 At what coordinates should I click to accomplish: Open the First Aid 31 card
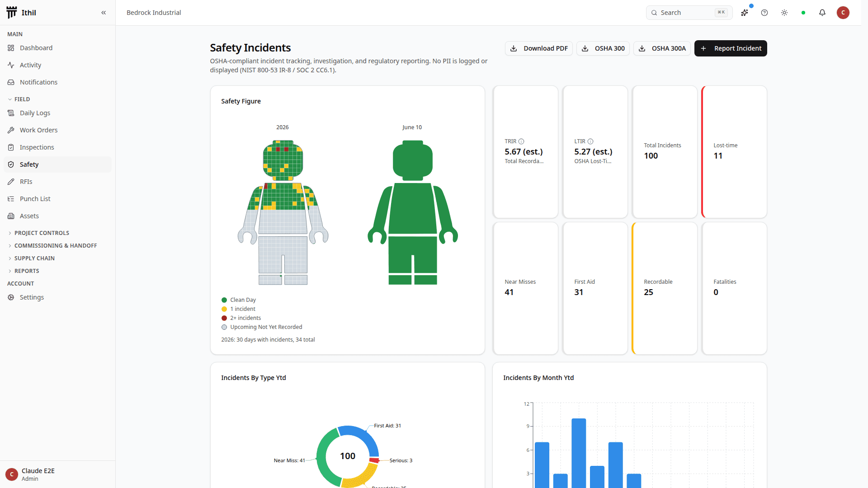595,288
